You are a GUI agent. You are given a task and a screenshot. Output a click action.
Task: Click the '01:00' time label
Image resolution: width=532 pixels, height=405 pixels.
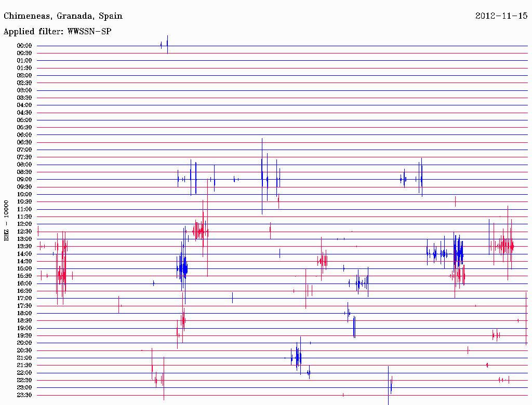24,61
